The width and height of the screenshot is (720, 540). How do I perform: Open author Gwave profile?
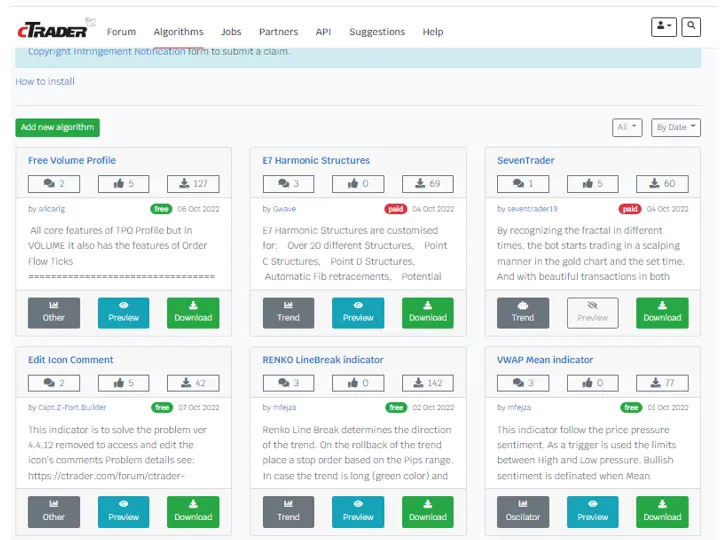[284, 209]
